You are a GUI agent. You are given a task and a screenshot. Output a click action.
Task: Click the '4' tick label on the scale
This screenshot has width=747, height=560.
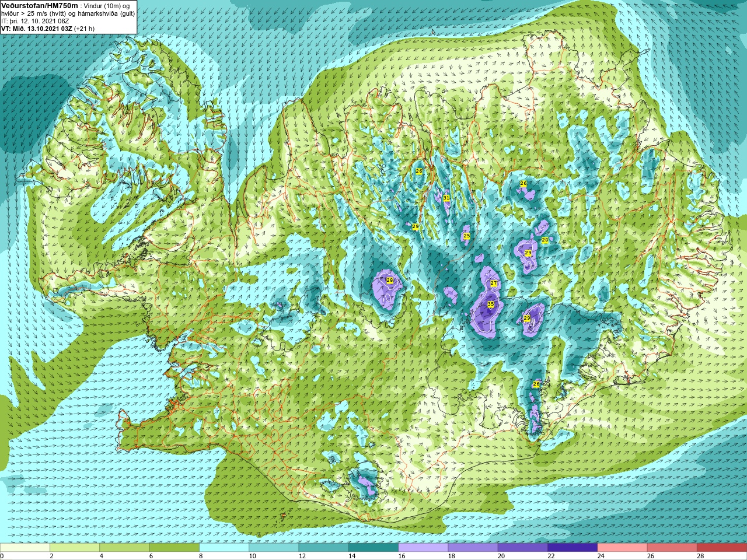click(x=102, y=556)
